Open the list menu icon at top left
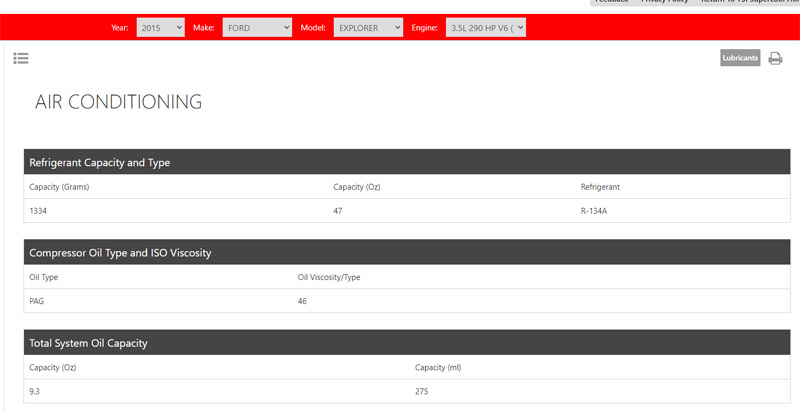The image size is (800, 413). (21, 59)
